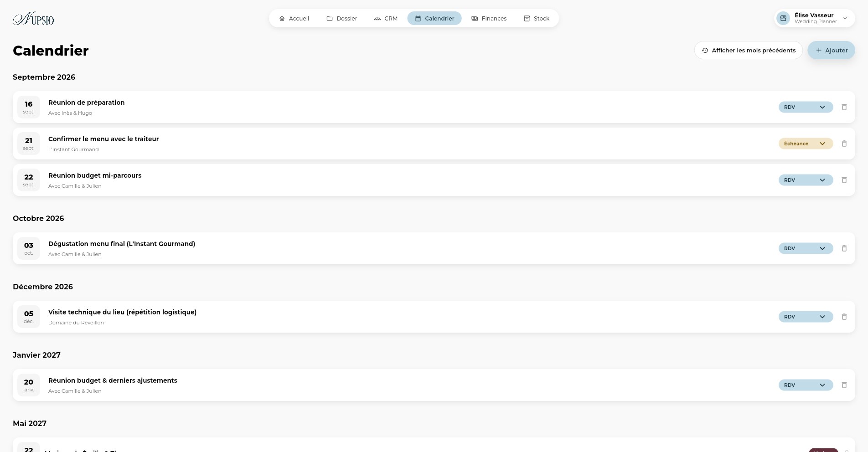
Task: Click the L'Instant Gourmand subtitle
Action: [73, 149]
